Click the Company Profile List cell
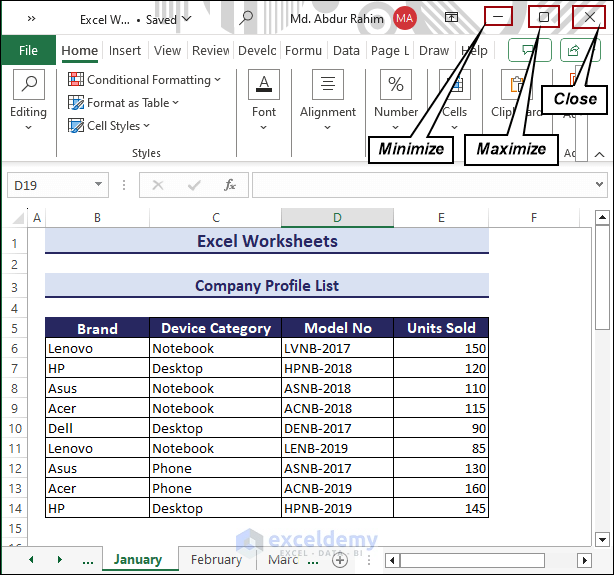The width and height of the screenshot is (614, 575). pyautogui.click(x=267, y=286)
